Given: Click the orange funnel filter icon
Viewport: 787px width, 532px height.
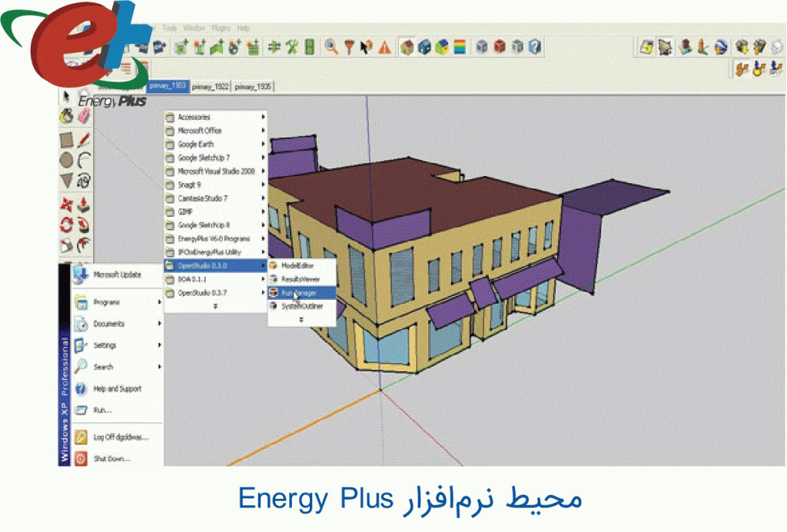Looking at the screenshot, I should pyautogui.click(x=349, y=47).
